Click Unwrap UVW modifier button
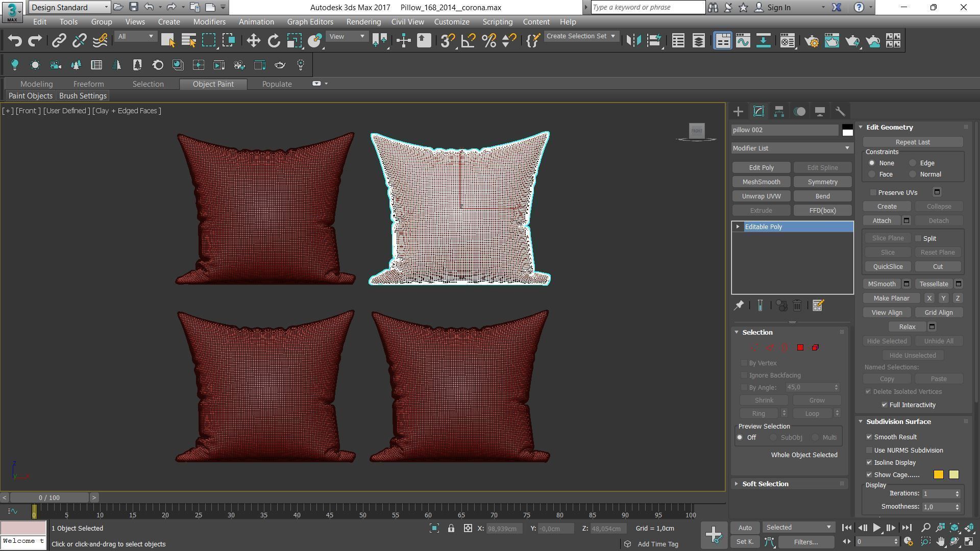The image size is (980, 551). 761,196
